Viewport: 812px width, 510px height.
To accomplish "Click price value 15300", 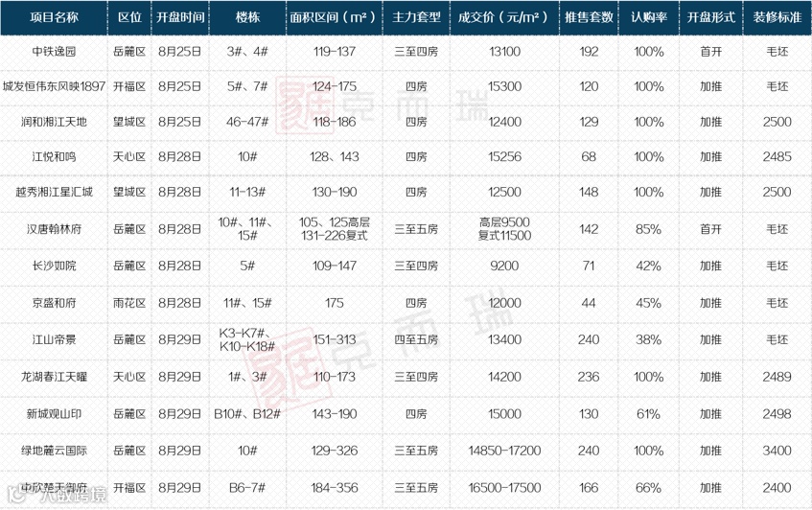I will click(x=504, y=86).
